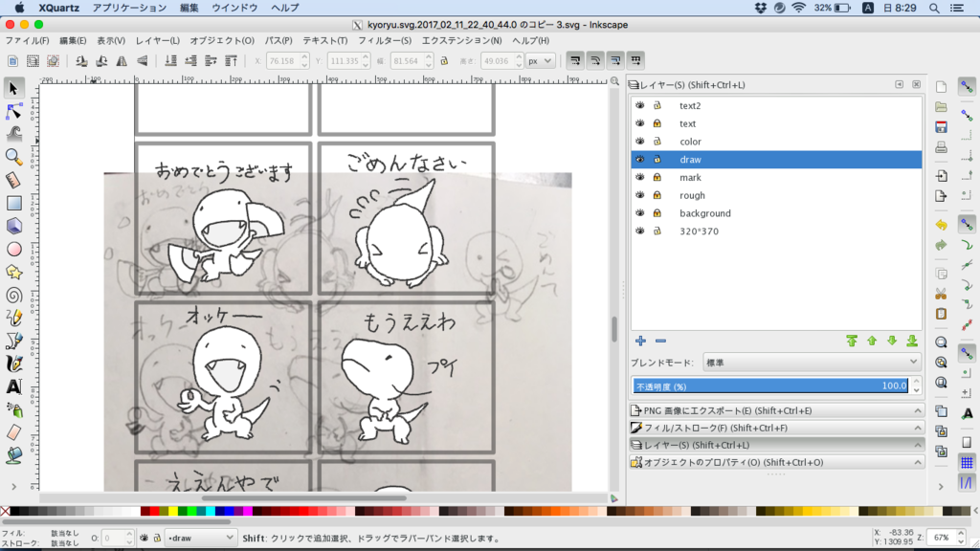Pick the yellow swatch in palette
Image resolution: width=980 pixels, height=551 pixels.
(172, 511)
